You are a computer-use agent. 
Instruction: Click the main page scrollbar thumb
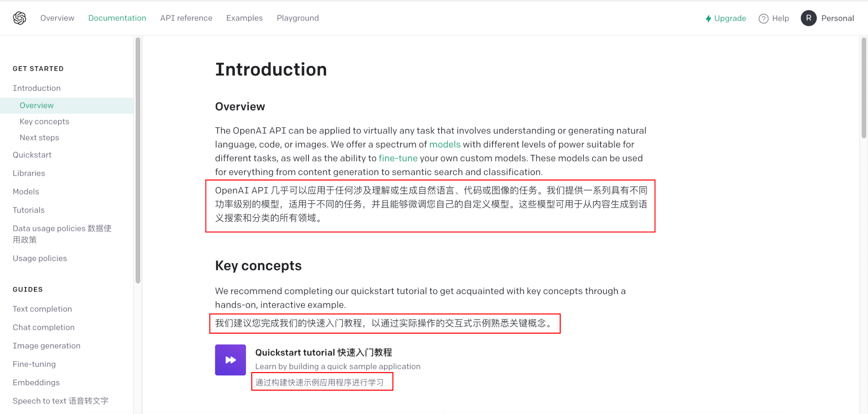coord(864,88)
